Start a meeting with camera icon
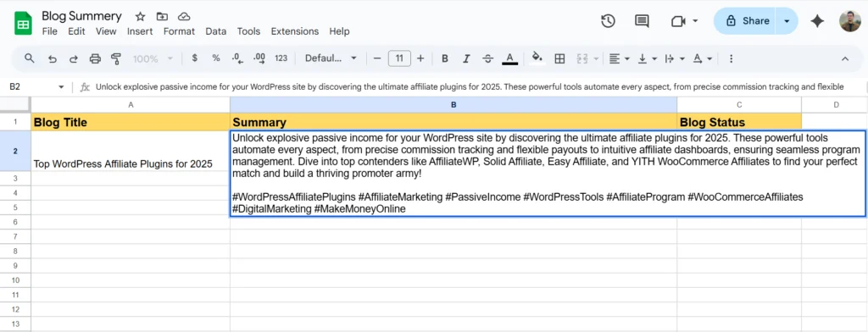The image size is (868, 332). point(677,21)
